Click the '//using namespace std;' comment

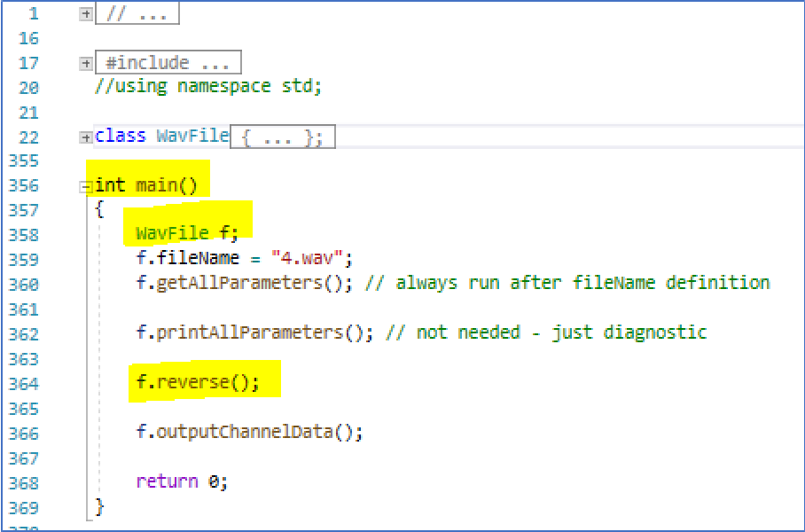(208, 87)
